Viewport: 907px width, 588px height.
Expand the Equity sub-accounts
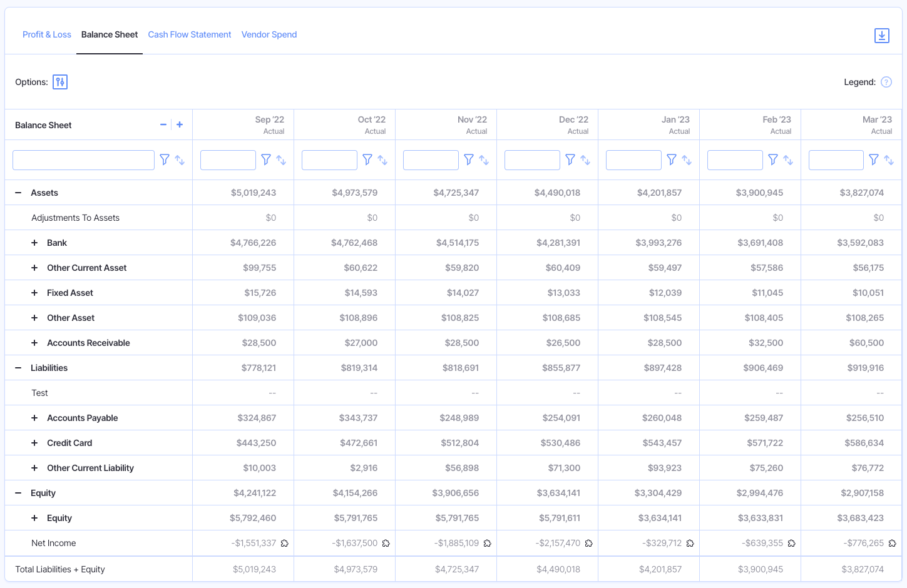[x=34, y=518]
